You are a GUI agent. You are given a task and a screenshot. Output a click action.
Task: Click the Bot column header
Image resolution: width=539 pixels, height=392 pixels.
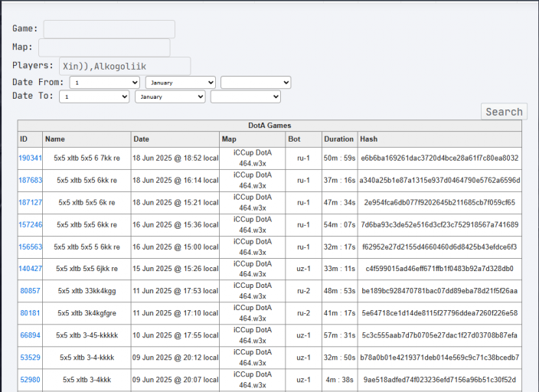click(x=303, y=139)
